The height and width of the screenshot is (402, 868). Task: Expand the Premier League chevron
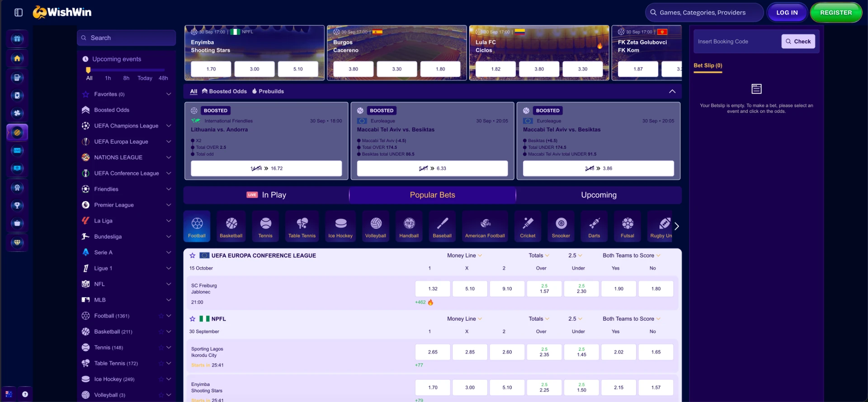pyautogui.click(x=169, y=205)
